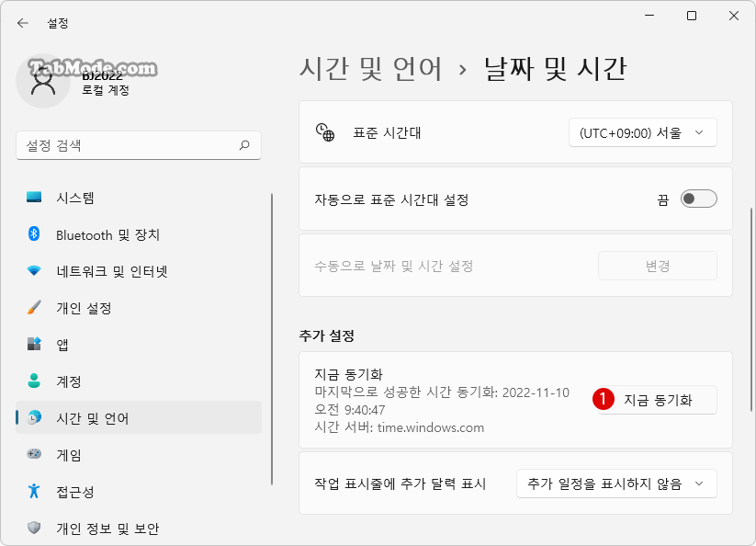
Task: Go to 네트워크 및 인터넷 settings
Action: pos(139,271)
